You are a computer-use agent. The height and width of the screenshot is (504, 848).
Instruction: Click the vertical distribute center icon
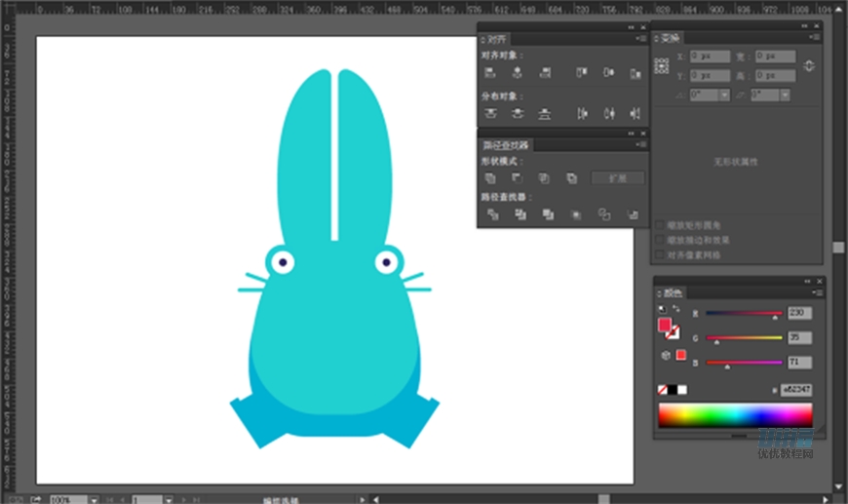518,114
